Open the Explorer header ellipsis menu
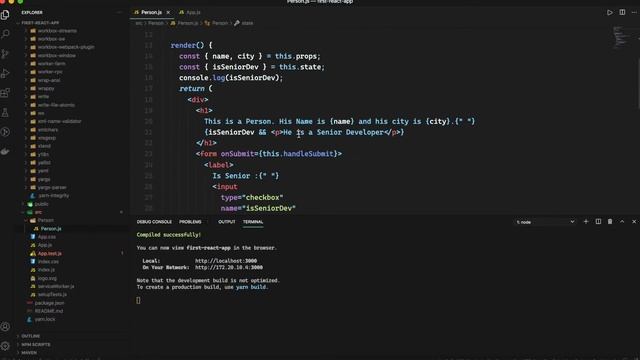Screen dimensions: 640x360 pyautogui.click(x=119, y=13)
